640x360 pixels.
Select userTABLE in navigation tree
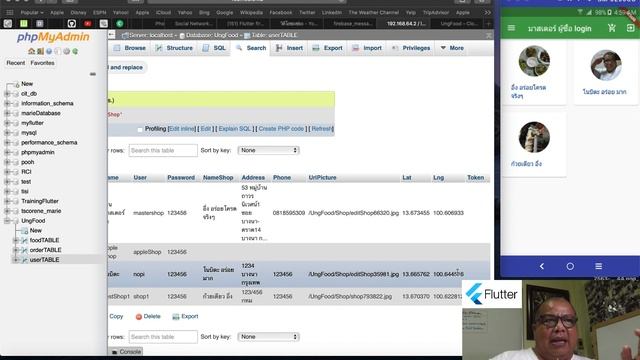[44, 260]
